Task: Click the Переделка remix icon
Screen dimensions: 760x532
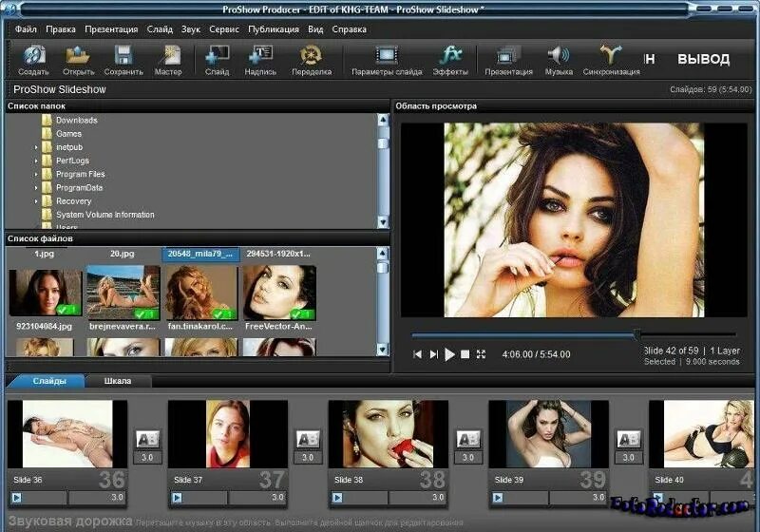Action: pos(312,55)
